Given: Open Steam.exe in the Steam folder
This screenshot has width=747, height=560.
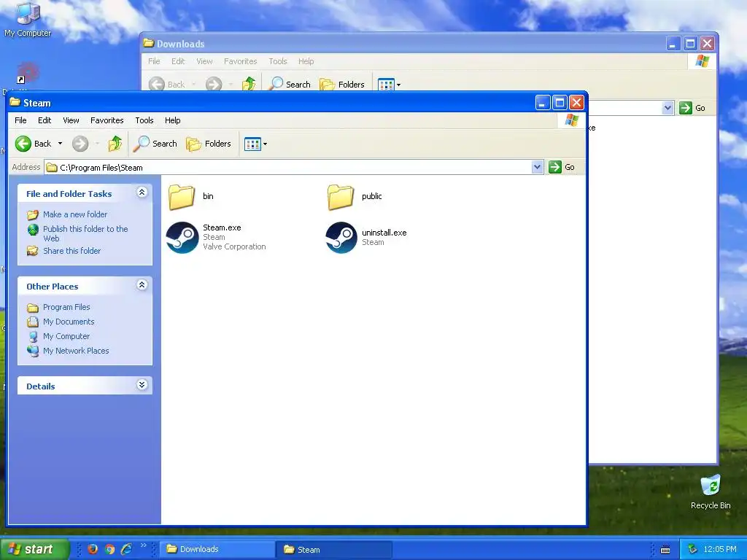Looking at the screenshot, I should (x=182, y=237).
